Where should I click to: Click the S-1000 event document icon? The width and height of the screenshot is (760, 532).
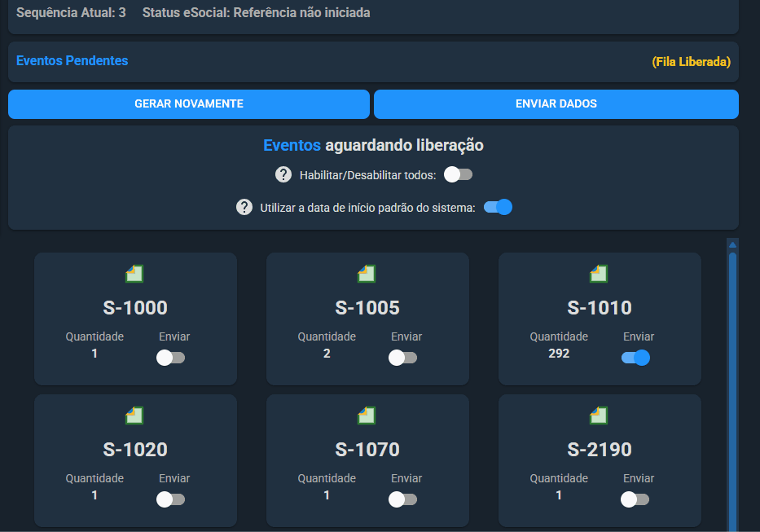coord(134,274)
